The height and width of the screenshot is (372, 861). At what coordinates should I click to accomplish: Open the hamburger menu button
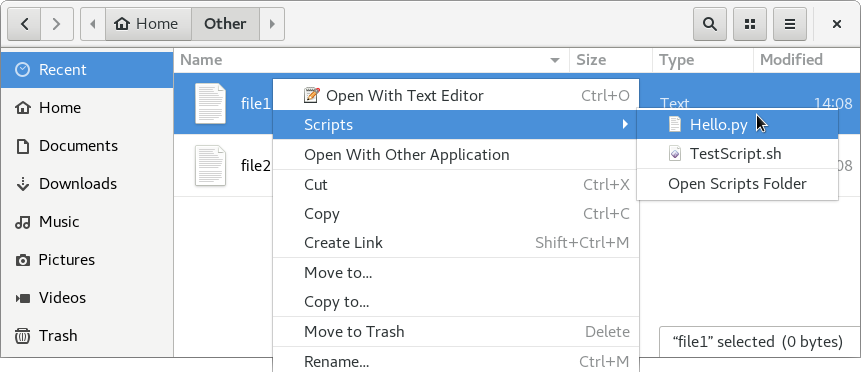[790, 24]
